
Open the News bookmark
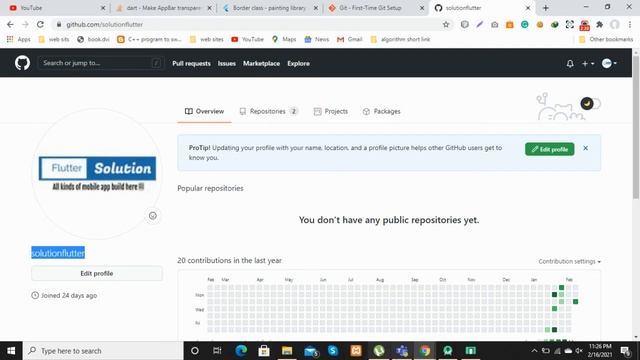[x=317, y=39]
